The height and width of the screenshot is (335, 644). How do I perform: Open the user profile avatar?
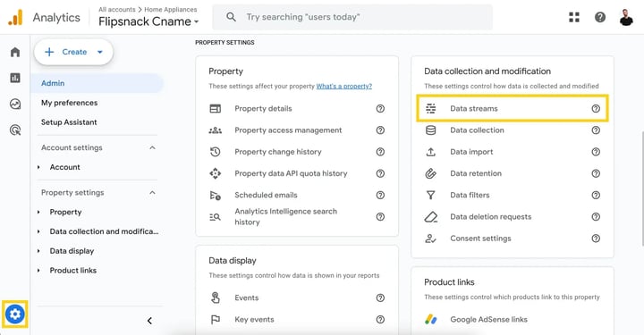point(626,17)
